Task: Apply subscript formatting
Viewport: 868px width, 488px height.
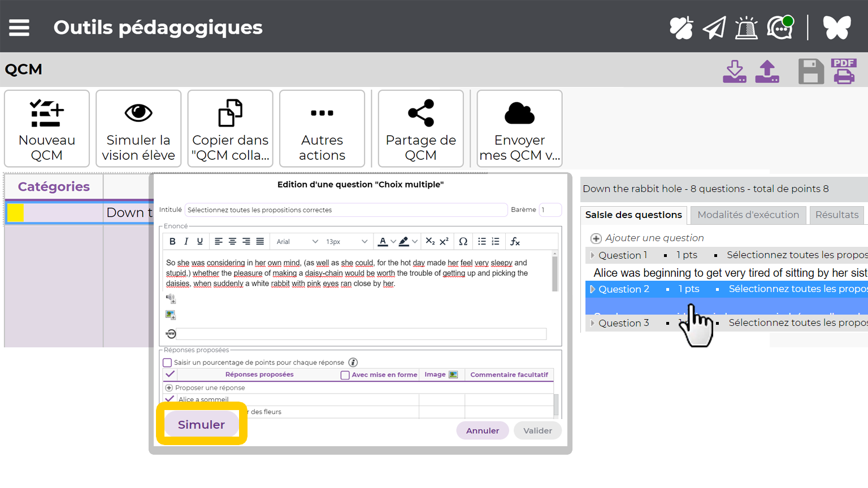Action: point(430,241)
